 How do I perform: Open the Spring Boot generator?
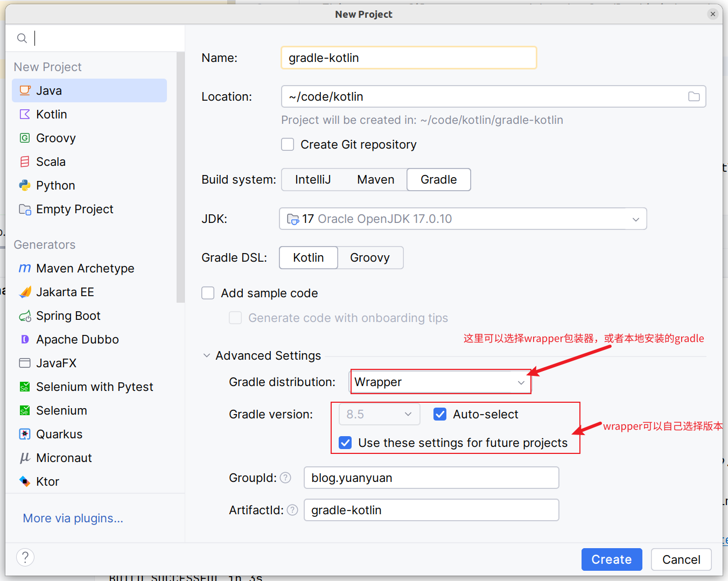[68, 316]
